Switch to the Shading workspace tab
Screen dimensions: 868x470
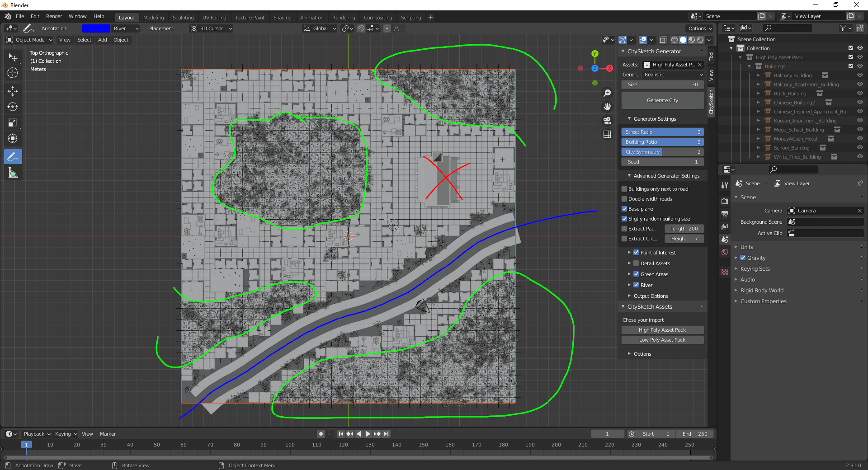[282, 18]
